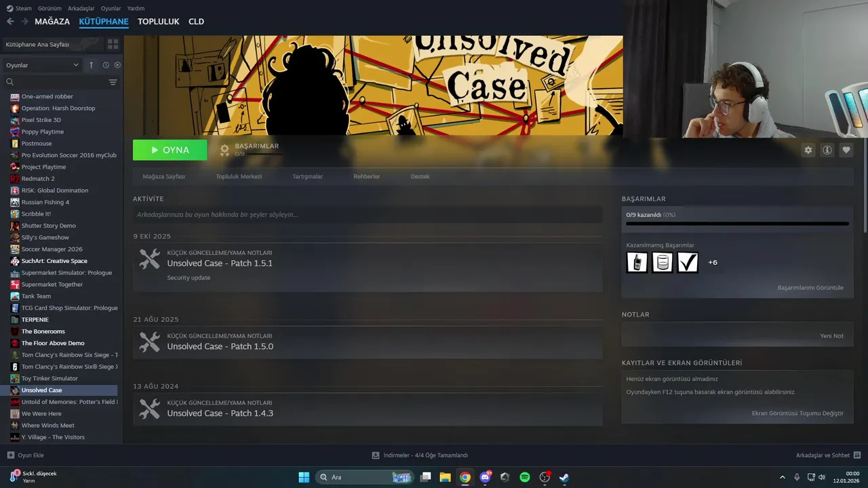This screenshot has width=868, height=488.
Task: Click Supermarket Together game icon
Action: (x=15, y=285)
